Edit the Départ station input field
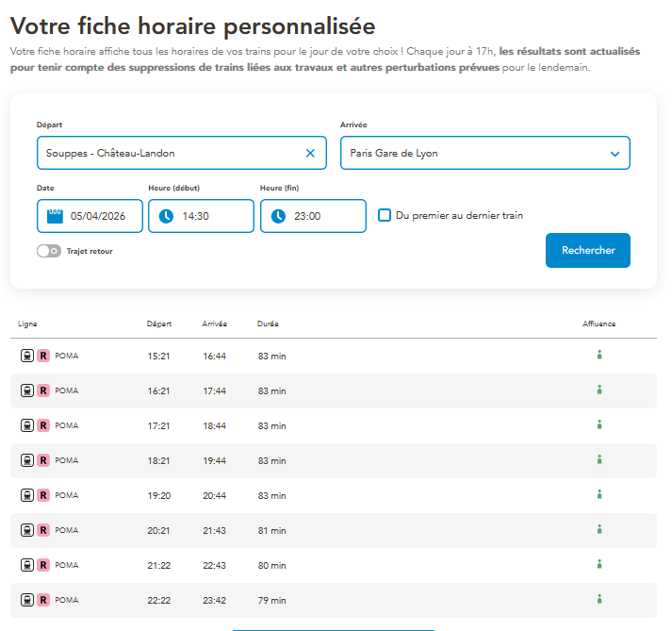The width and height of the screenshot is (672, 631). coord(182,153)
